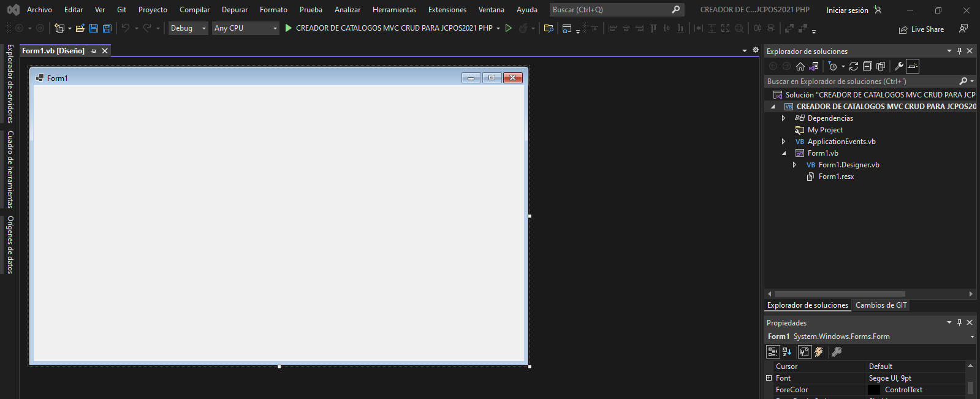
Task: Toggle Categorized view in Properties panel
Action: pyautogui.click(x=773, y=352)
